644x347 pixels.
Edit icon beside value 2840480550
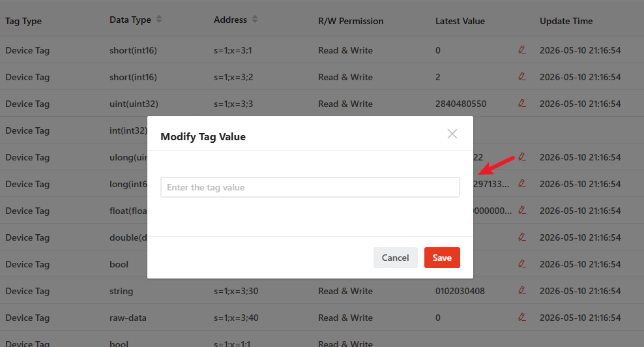tap(522, 103)
